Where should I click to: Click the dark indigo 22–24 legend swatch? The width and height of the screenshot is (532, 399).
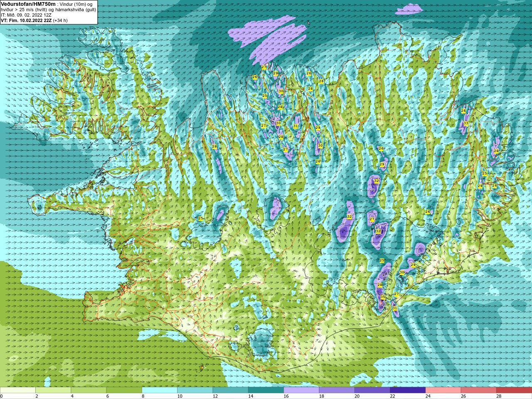point(408,390)
